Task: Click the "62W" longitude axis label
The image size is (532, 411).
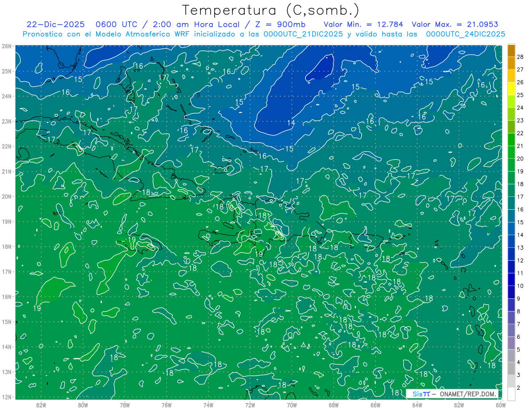Action: tap(459, 405)
